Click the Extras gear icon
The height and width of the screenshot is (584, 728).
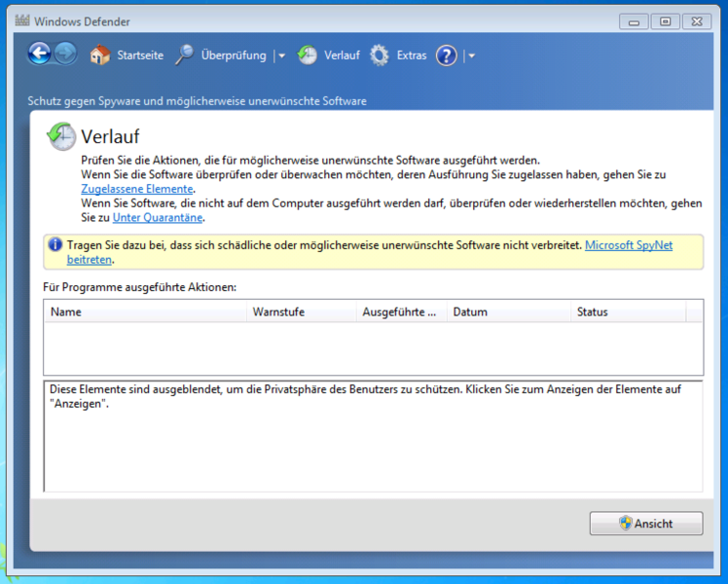[380, 55]
